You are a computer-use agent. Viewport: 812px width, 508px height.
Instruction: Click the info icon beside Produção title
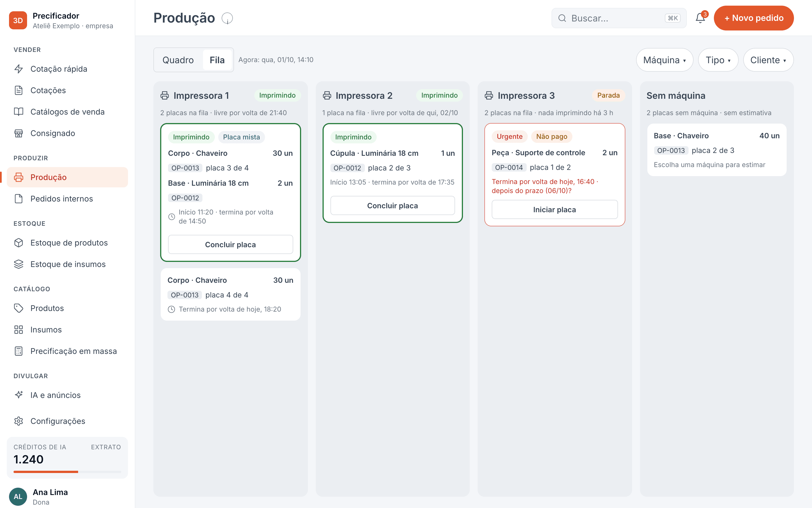[x=227, y=18]
